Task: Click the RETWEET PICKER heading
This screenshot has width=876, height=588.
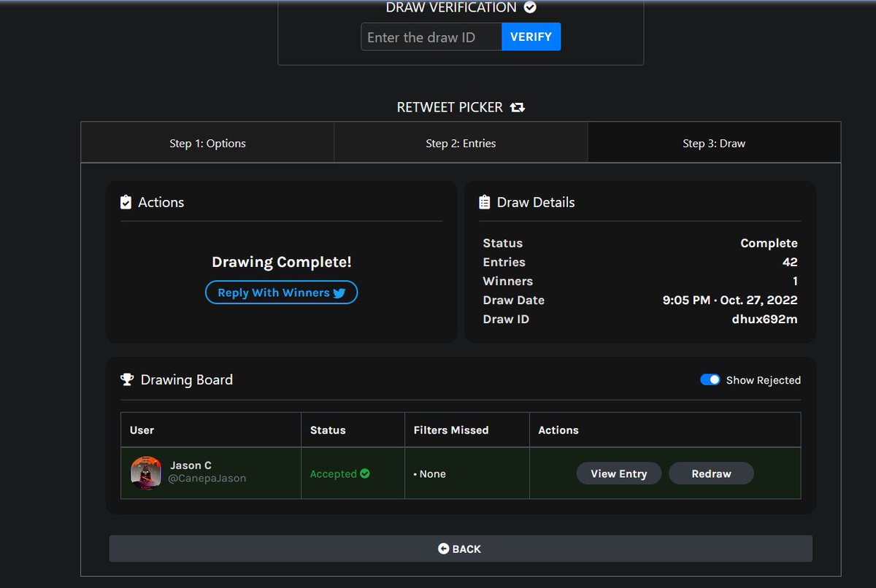Action: [450, 107]
